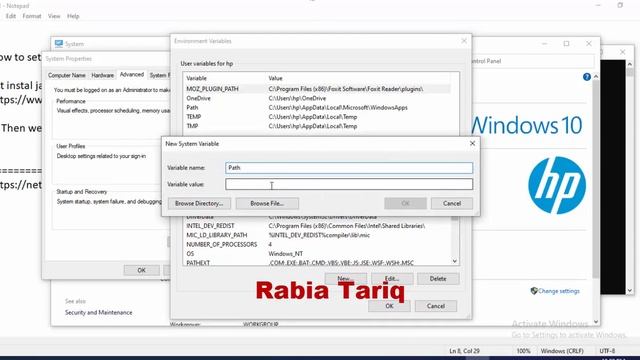Open Format menu in Notepad
640x360 pixels.
(32, 16)
